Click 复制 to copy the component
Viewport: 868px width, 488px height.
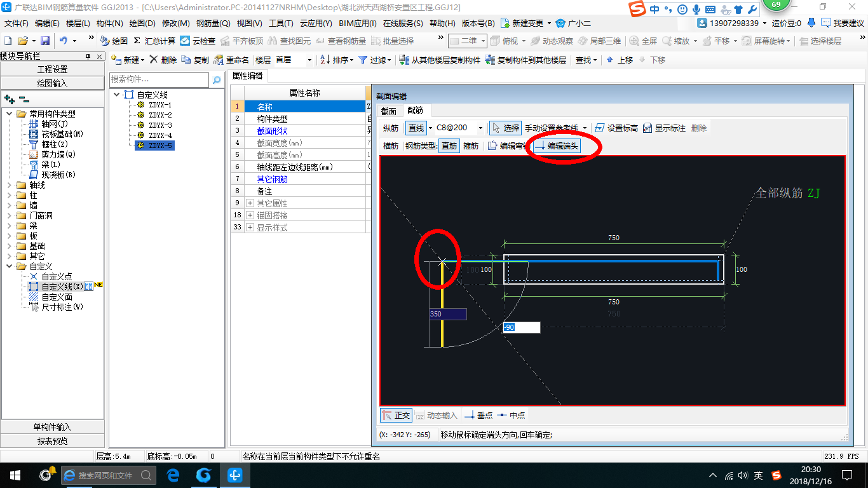pyautogui.click(x=195, y=60)
